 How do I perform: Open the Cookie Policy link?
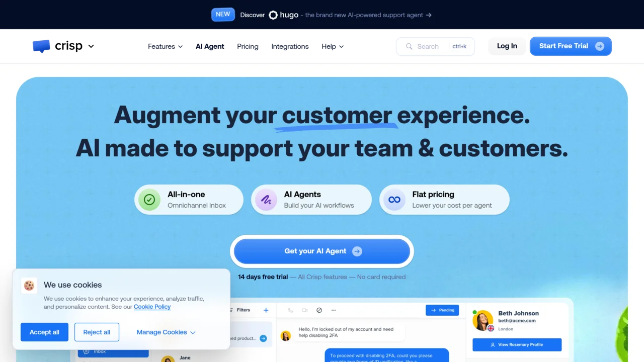(x=152, y=307)
